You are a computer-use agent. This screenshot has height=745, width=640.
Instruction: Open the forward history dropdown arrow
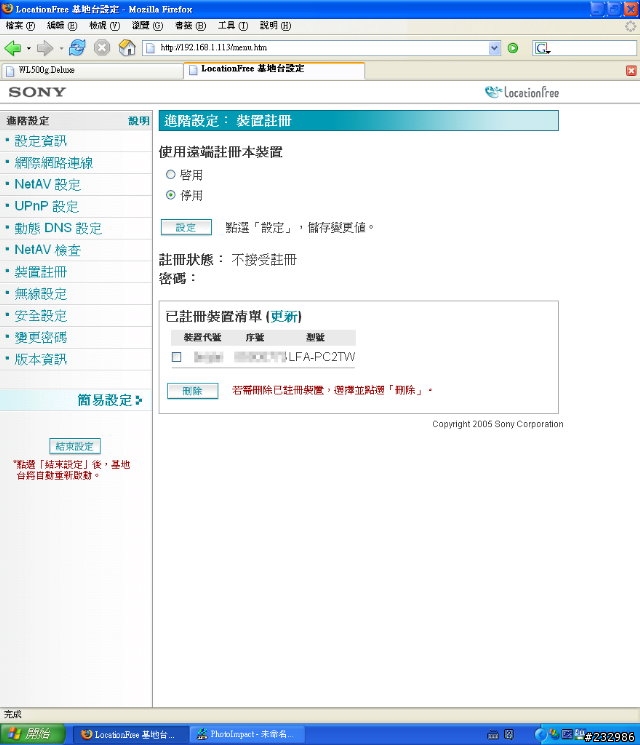[x=61, y=48]
